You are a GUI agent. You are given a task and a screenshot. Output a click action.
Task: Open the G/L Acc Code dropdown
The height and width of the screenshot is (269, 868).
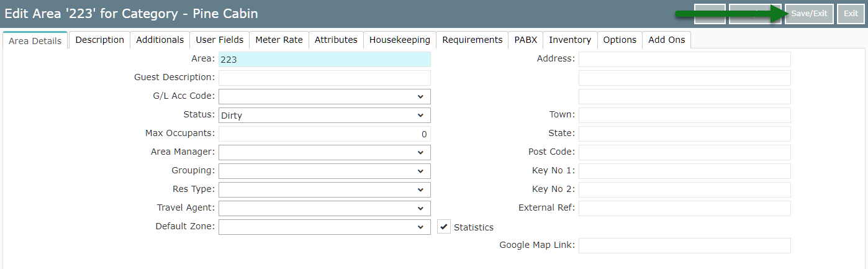tap(324, 96)
